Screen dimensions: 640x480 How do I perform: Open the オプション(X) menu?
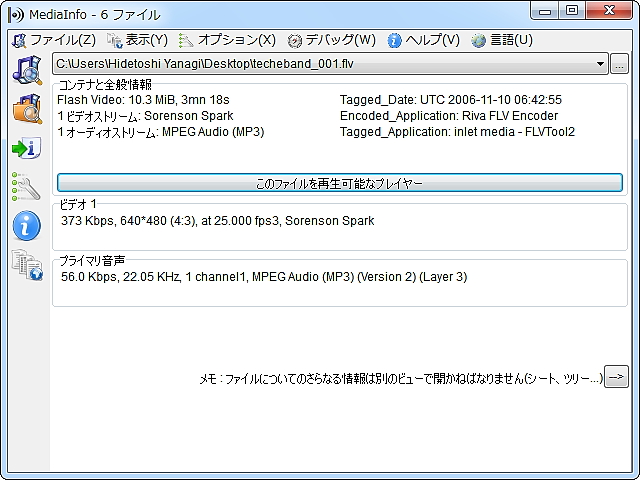[227, 40]
